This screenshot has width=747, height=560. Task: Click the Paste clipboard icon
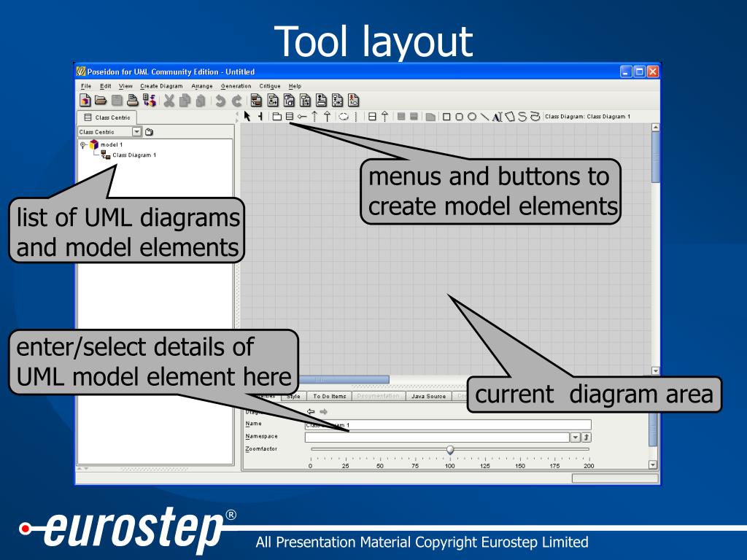(x=201, y=101)
